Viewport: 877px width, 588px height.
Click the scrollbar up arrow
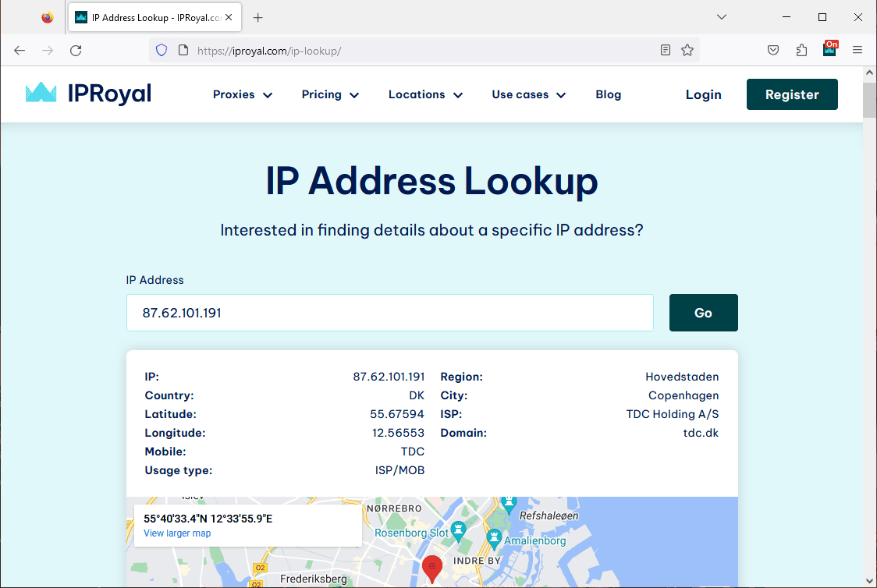coord(869,73)
